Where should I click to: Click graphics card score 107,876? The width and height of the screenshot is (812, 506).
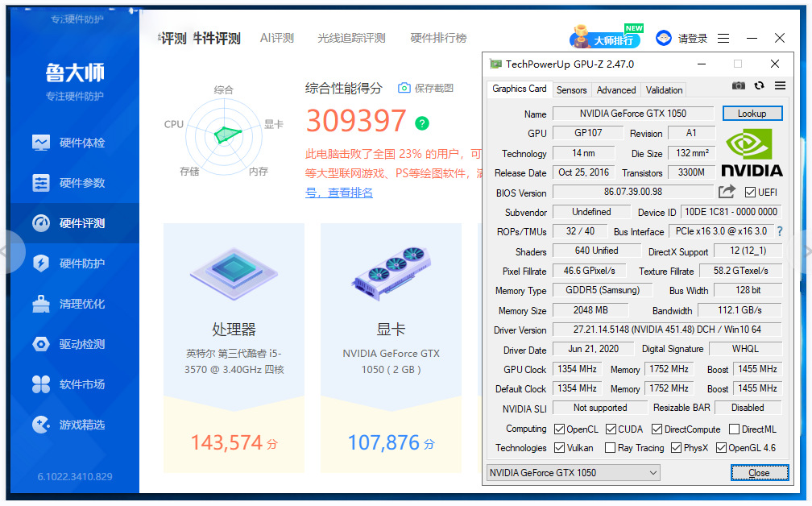383,443
